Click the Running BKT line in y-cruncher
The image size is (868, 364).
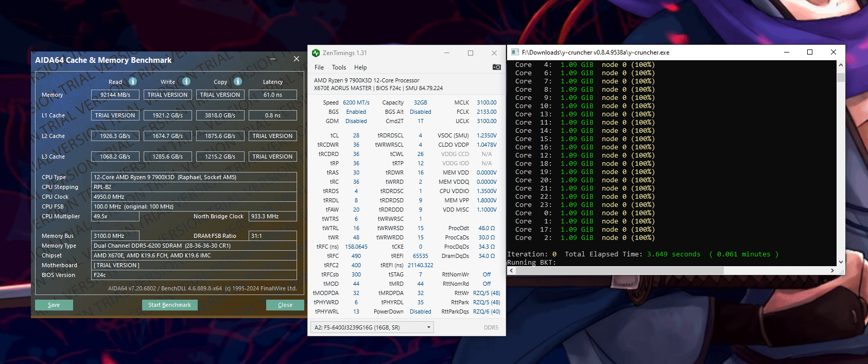(532, 263)
